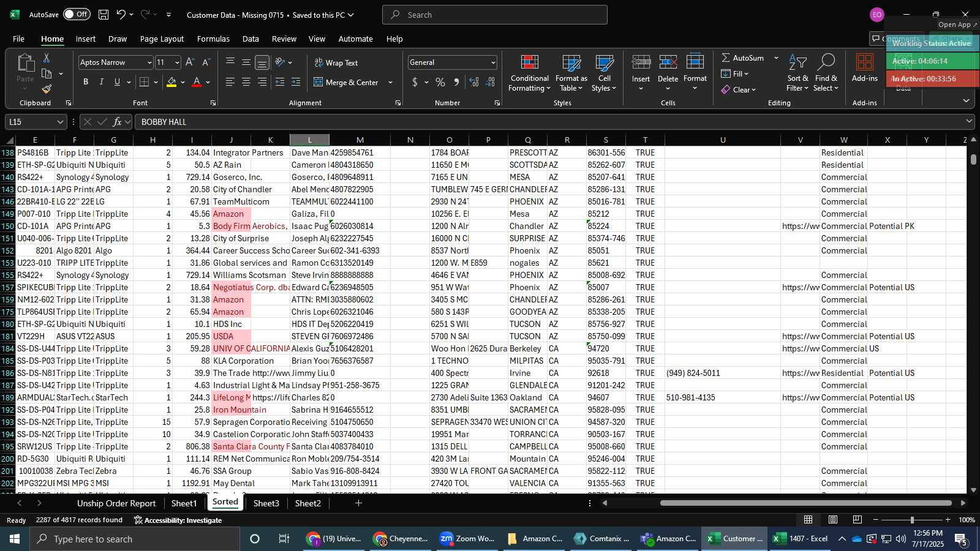Toggle Bottom Align button
The image size is (980, 551).
click(x=262, y=62)
